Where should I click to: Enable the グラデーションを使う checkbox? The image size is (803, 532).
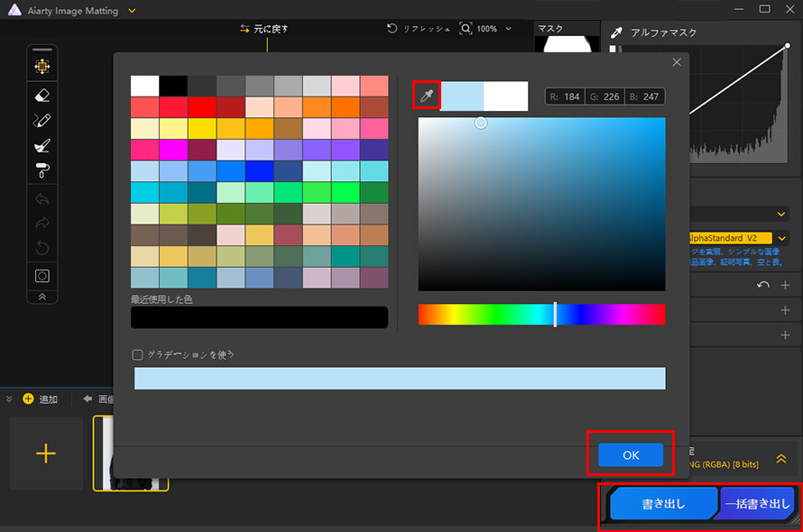tap(138, 355)
